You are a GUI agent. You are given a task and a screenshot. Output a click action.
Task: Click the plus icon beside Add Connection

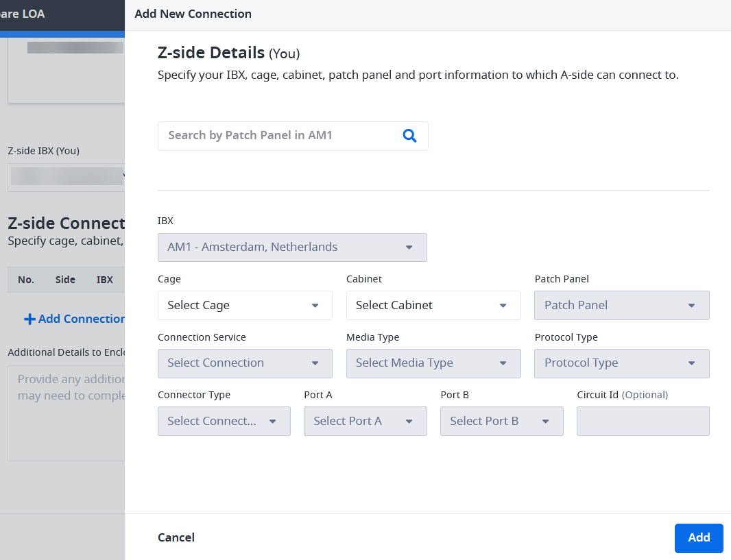[x=29, y=319]
